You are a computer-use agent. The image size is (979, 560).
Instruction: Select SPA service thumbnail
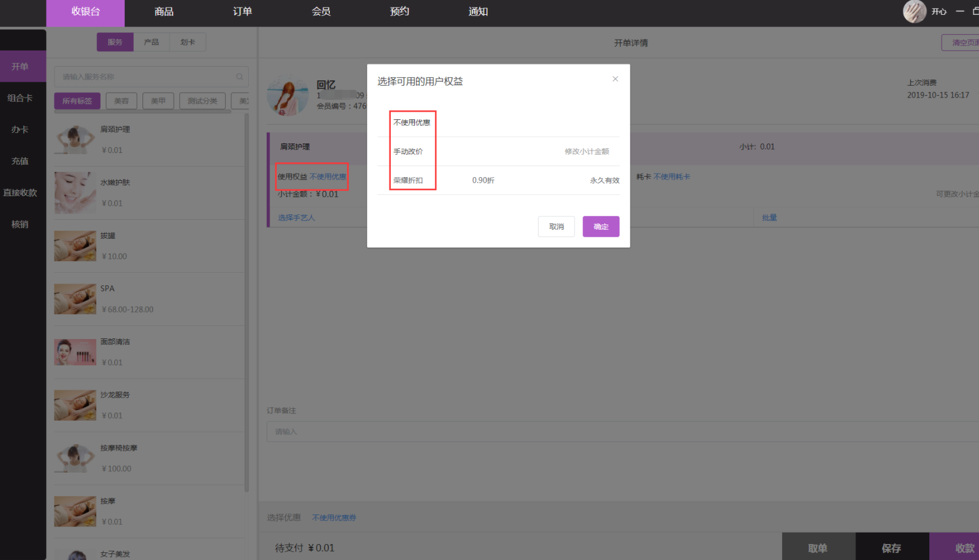(75, 299)
